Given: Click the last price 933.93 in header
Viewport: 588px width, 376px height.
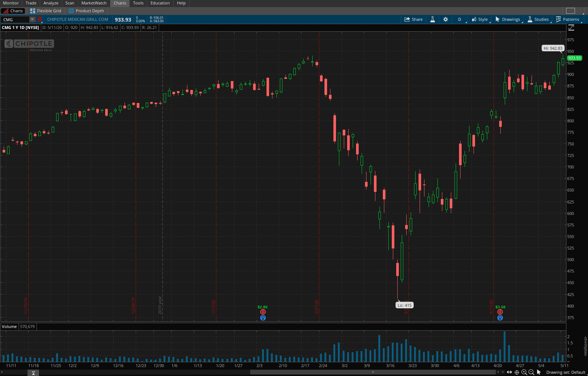Looking at the screenshot, I should pyautogui.click(x=123, y=20).
